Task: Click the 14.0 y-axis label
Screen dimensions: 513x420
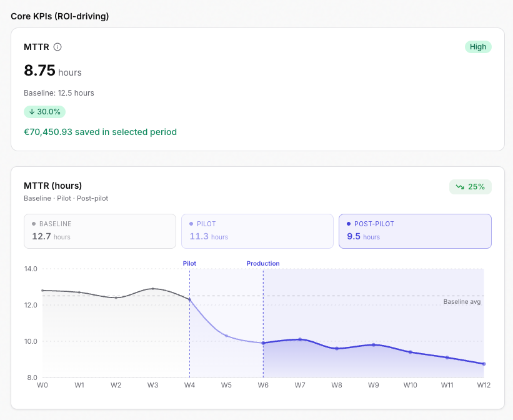Action: [x=31, y=269]
